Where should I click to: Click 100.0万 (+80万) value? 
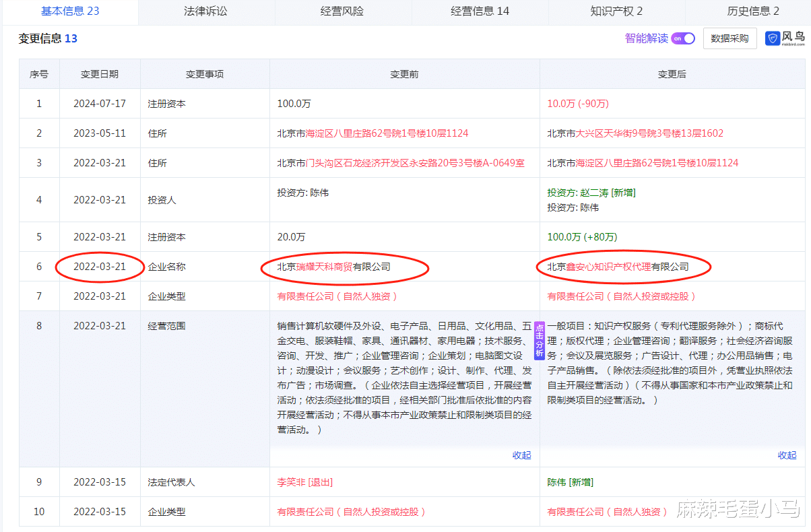(582, 237)
